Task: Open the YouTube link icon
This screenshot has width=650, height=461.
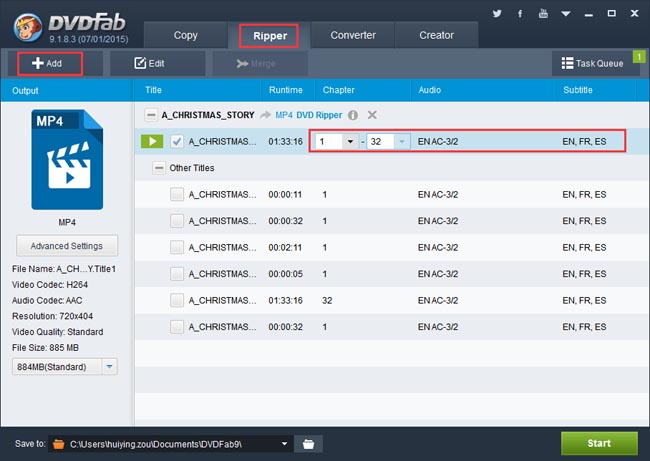Action: click(x=543, y=14)
